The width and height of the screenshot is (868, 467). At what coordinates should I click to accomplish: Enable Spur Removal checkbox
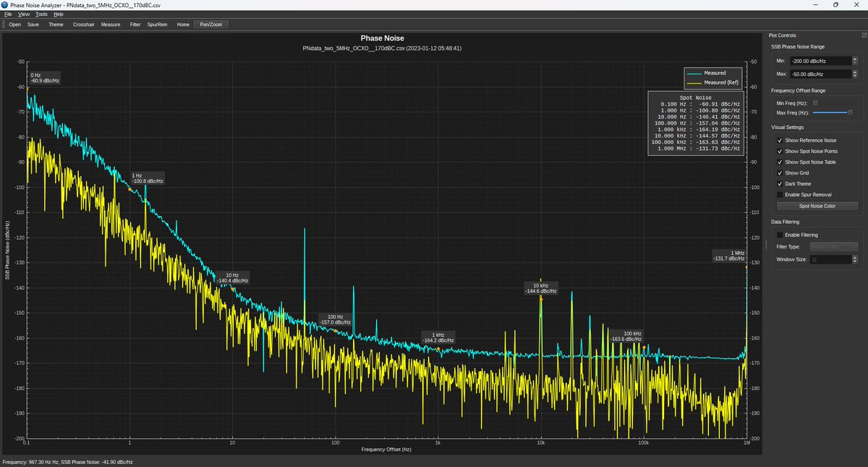780,195
